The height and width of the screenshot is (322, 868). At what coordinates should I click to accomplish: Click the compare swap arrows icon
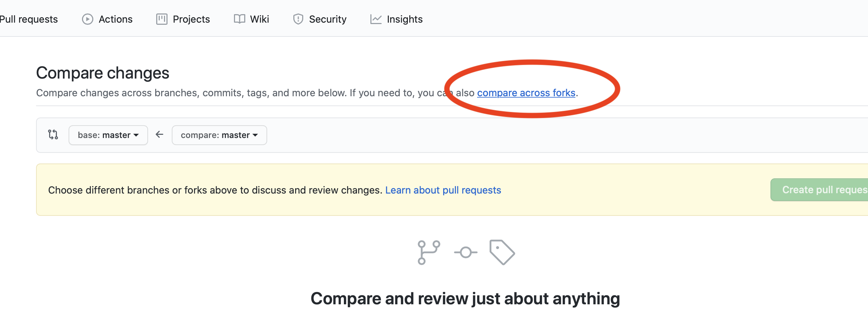[53, 134]
